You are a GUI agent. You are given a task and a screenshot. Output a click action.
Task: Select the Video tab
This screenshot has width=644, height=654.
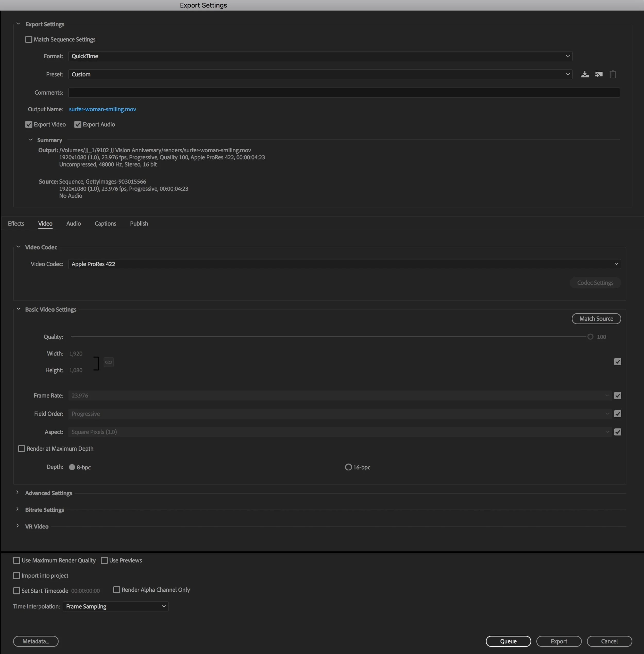click(x=45, y=223)
